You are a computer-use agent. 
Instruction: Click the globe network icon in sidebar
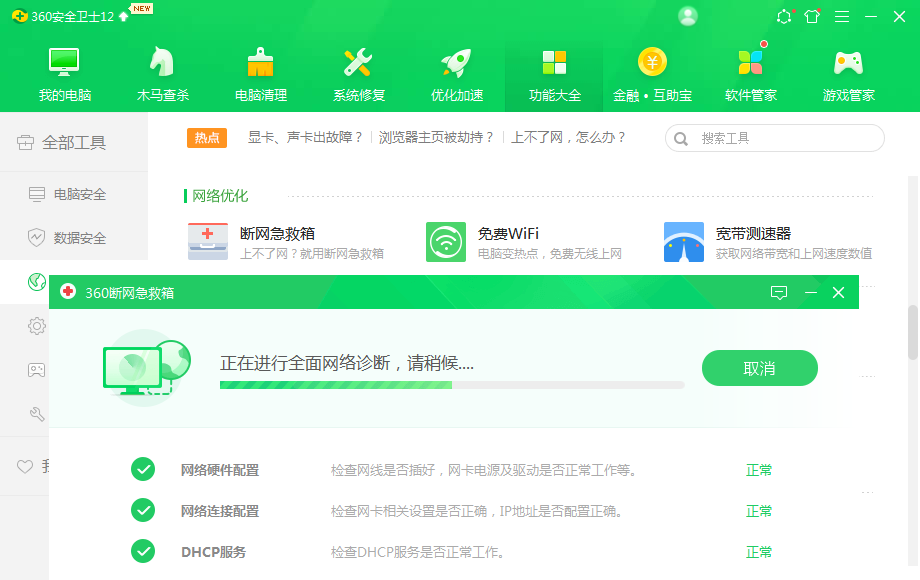pos(37,282)
